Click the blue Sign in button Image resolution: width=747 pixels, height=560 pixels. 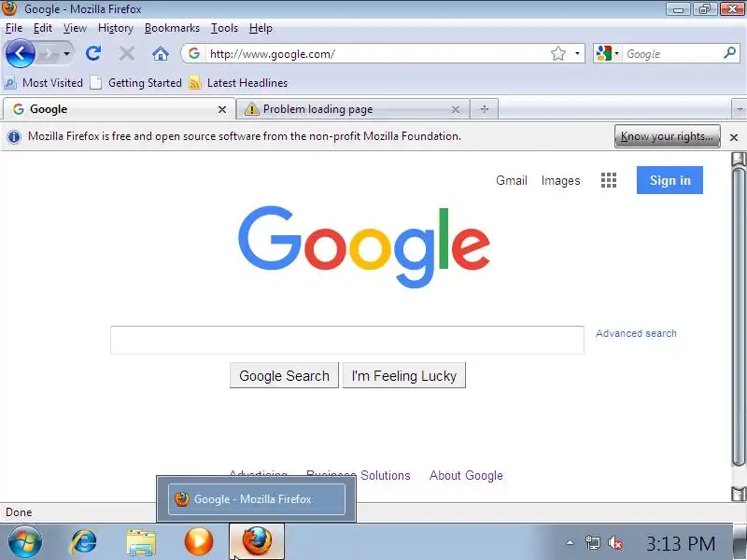669,180
